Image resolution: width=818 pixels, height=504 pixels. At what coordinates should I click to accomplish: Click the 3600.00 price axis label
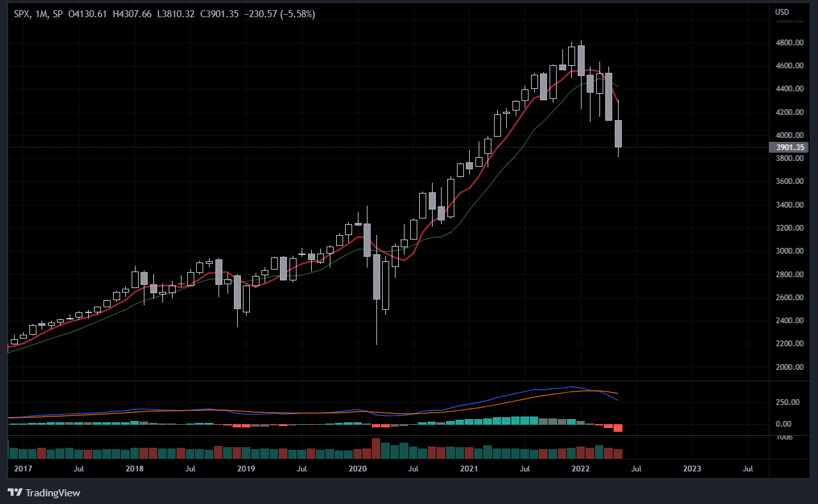pyautogui.click(x=790, y=181)
